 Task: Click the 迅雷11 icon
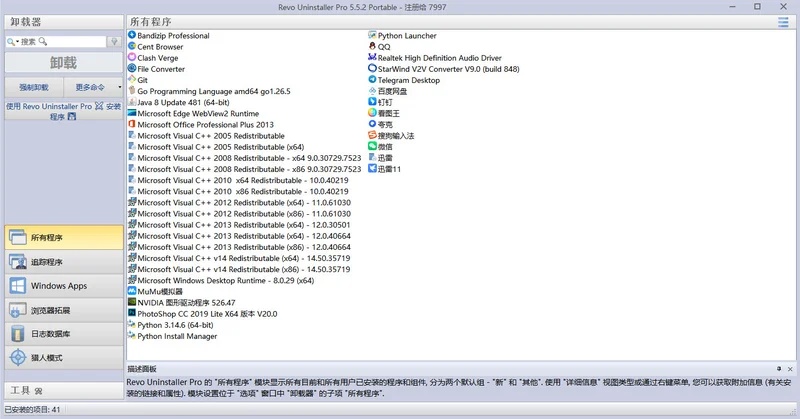372,169
